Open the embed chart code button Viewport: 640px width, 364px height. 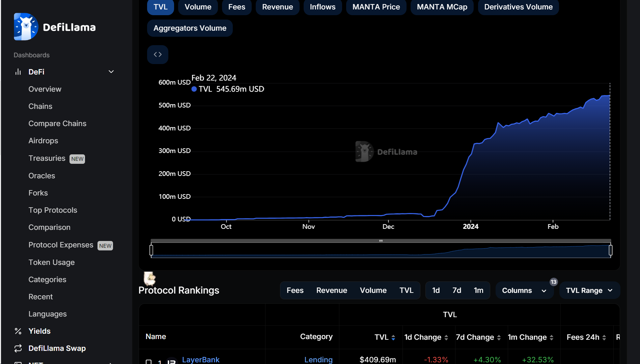click(158, 55)
